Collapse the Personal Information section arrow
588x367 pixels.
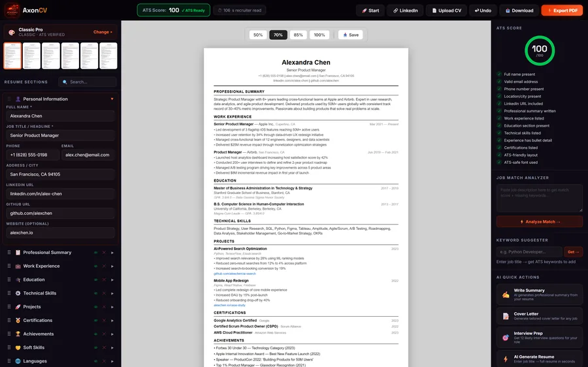pyautogui.click(x=112, y=99)
